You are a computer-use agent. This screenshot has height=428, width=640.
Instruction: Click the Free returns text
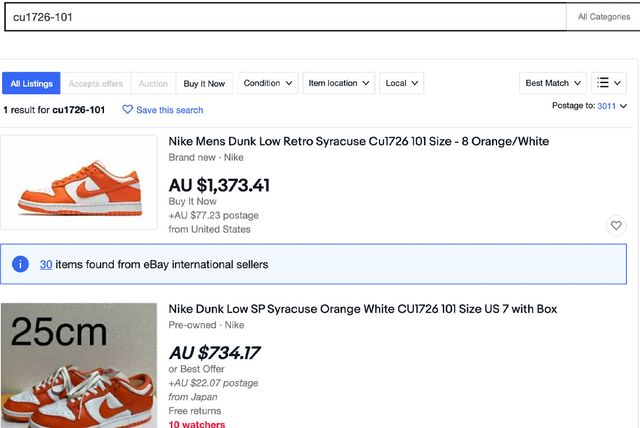(x=195, y=410)
